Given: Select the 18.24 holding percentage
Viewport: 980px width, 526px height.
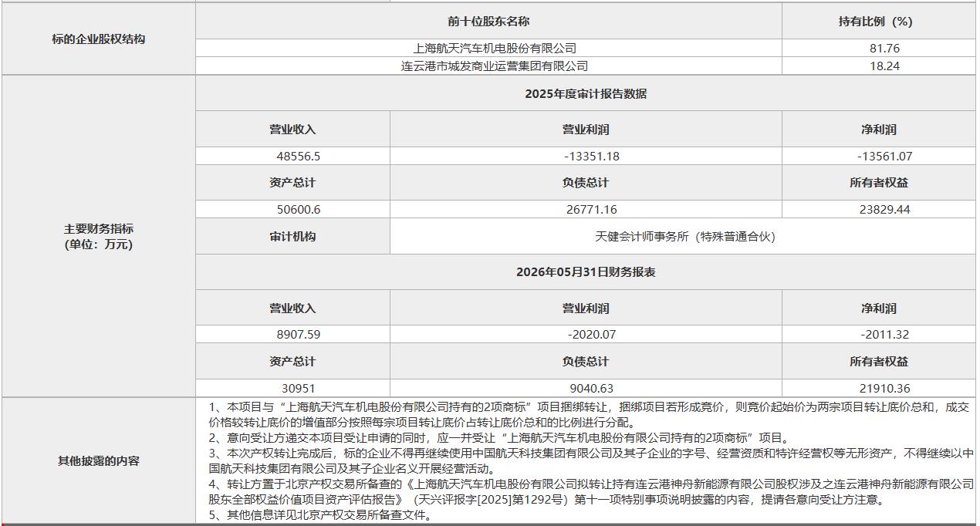Looking at the screenshot, I should tap(884, 66).
